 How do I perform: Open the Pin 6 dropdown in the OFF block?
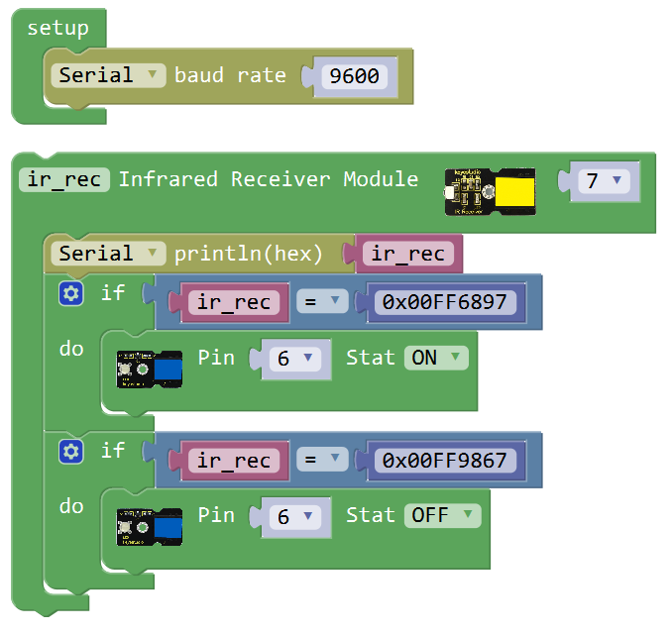(294, 516)
